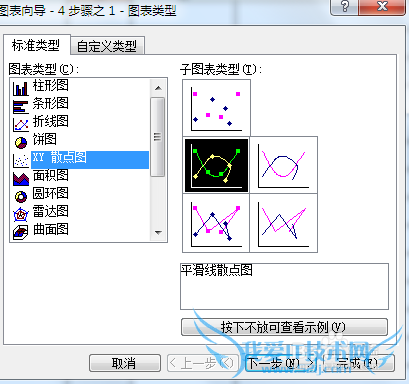This screenshot has height=384, width=409.
Task: Click the 折线图 list label
Action: pos(51,121)
